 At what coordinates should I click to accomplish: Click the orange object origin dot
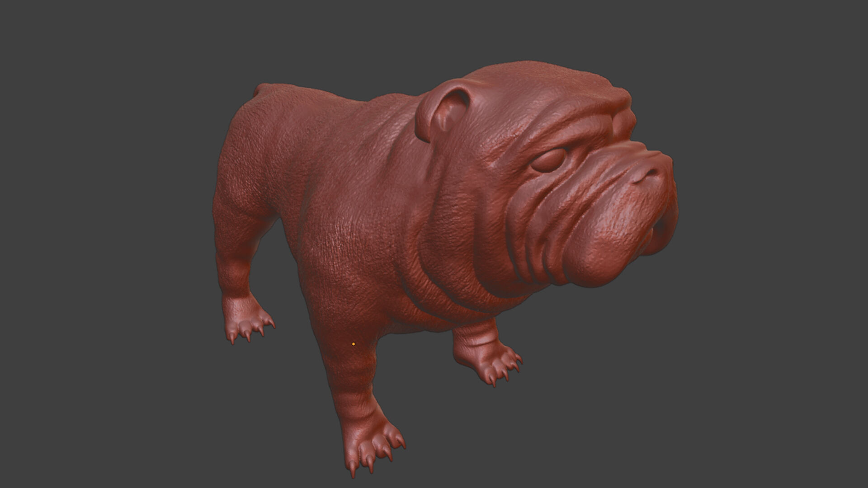coord(354,344)
